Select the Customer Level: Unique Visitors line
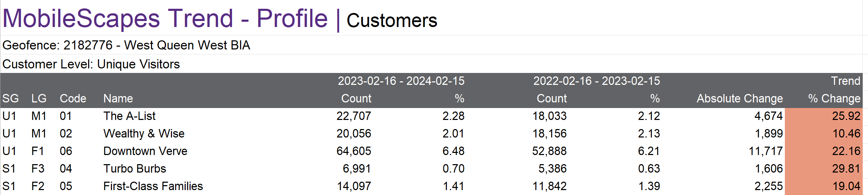868x195 pixels. (91, 64)
